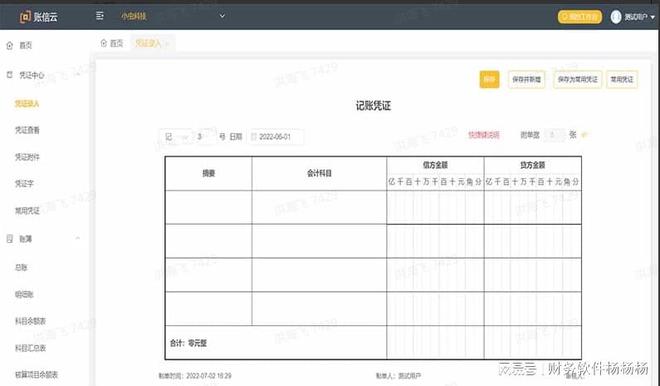660x386 pixels.
Task: Click the fourth row 贷方金额 cell
Action: coord(532,309)
